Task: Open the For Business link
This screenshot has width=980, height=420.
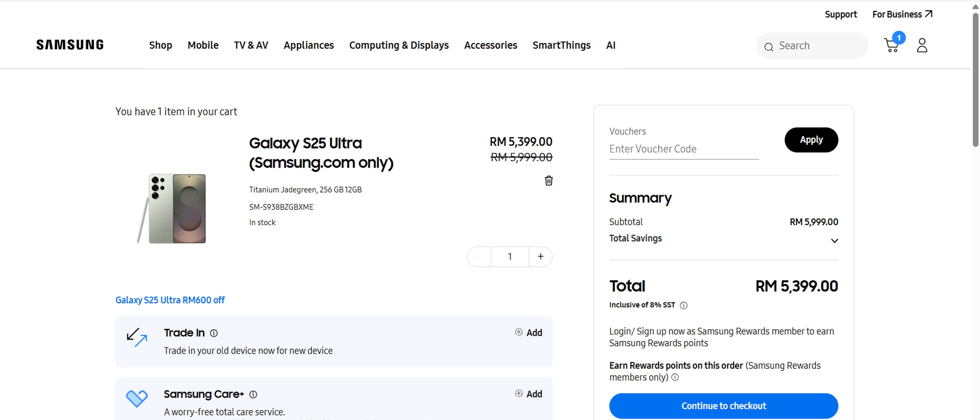Action: click(x=902, y=15)
